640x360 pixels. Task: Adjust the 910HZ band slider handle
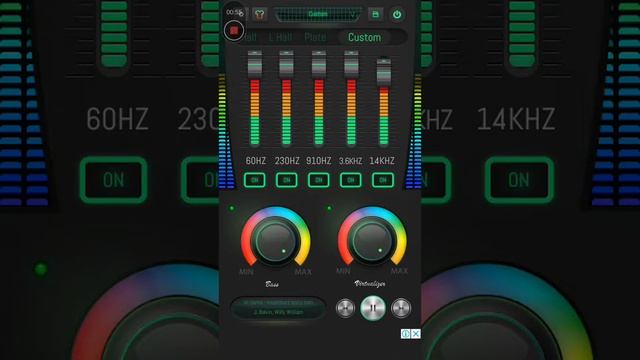319,64
